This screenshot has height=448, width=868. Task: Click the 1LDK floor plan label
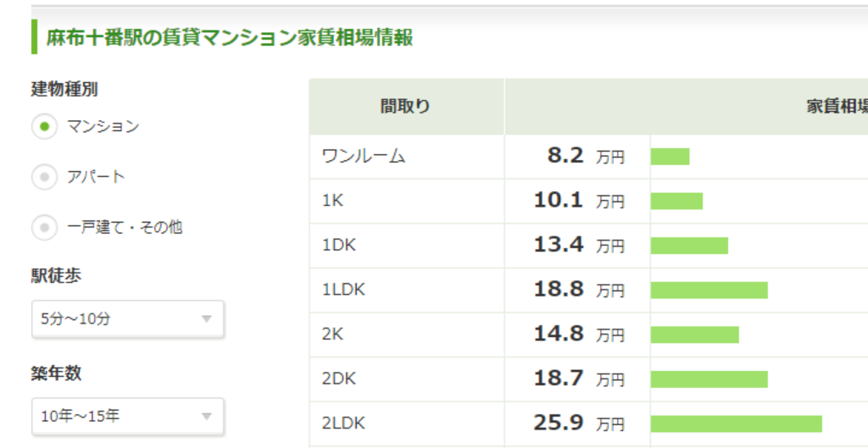click(343, 290)
